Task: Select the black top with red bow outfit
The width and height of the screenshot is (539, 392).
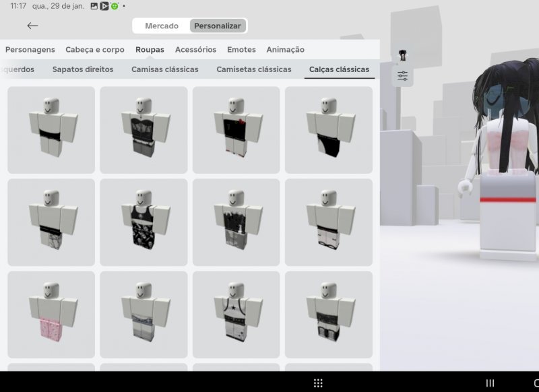Action: pos(236,130)
